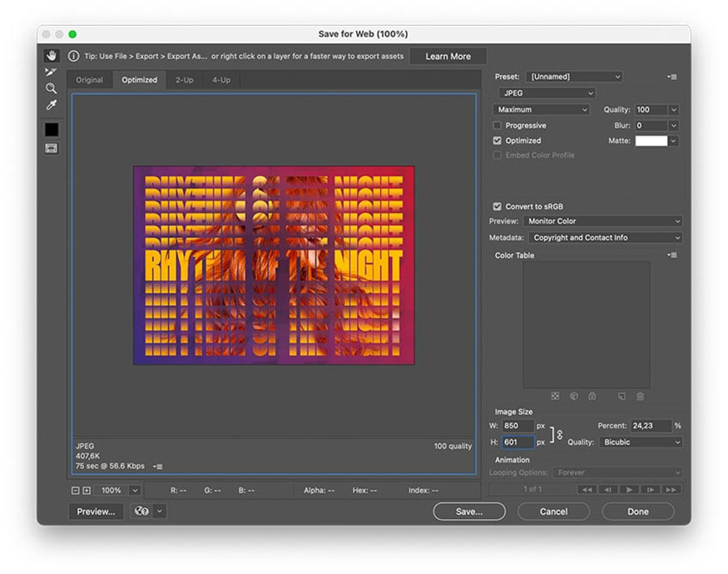Click the green window zoom button
728x574 pixels.
72,34
